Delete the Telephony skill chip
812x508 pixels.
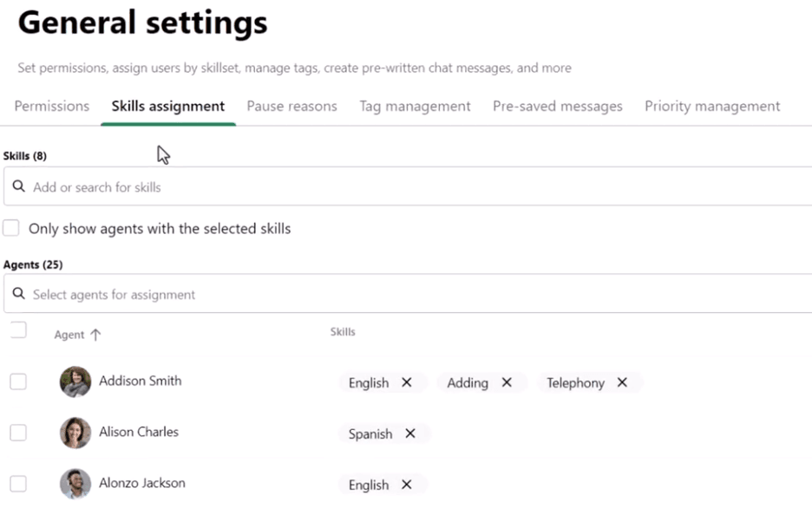(620, 382)
